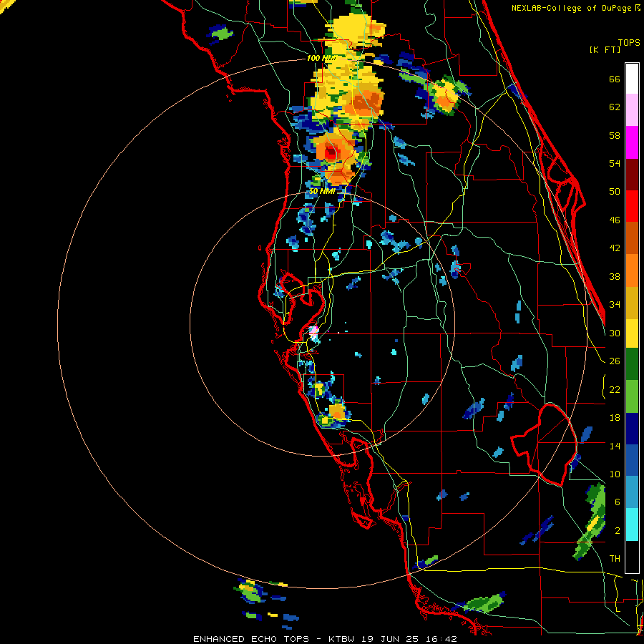Click the 58 legend value

(x=615, y=135)
